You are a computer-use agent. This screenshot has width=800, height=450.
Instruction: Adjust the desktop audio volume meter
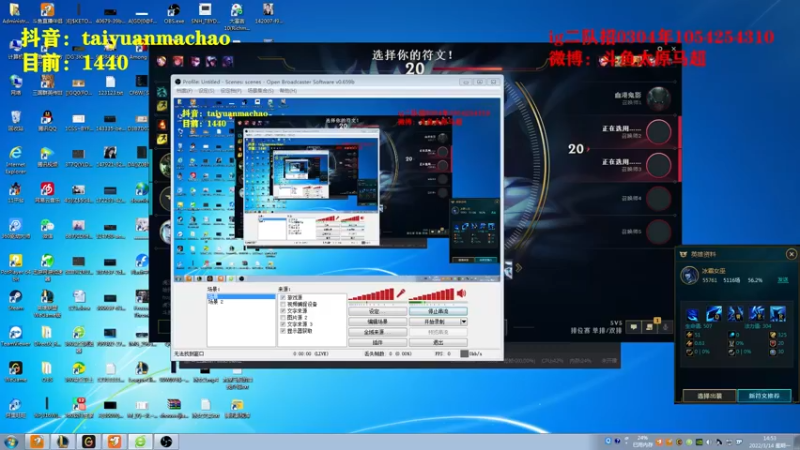coord(432,294)
